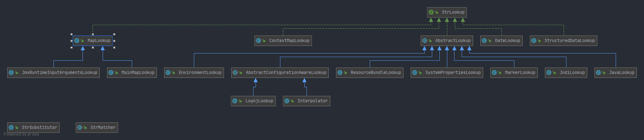Select the JndiLookup node label
The height and width of the screenshot is (140, 644).
(x=572, y=73)
